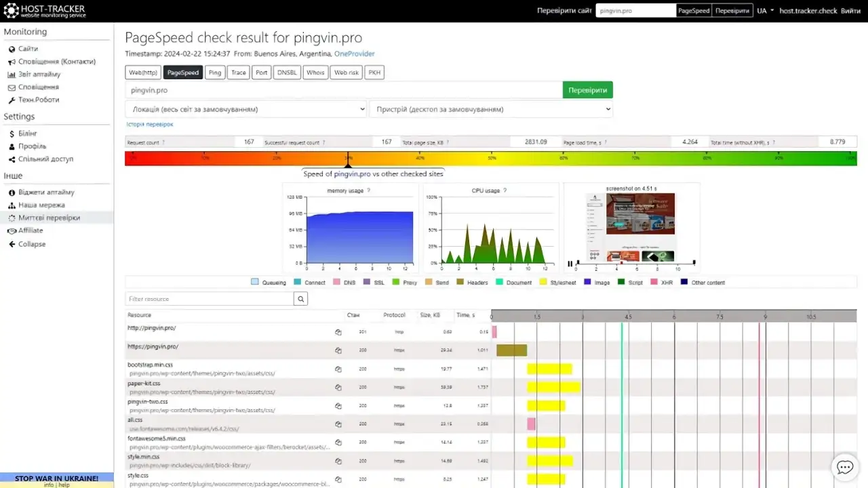The image size is (868, 488).
Task: Open the Локація dropdown
Action: pos(246,109)
